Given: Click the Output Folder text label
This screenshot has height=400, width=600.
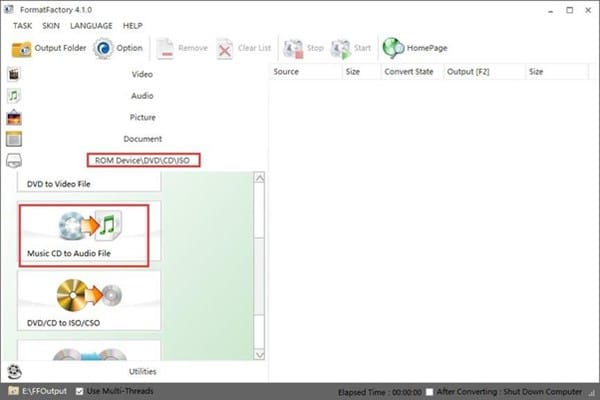Looking at the screenshot, I should (60, 48).
